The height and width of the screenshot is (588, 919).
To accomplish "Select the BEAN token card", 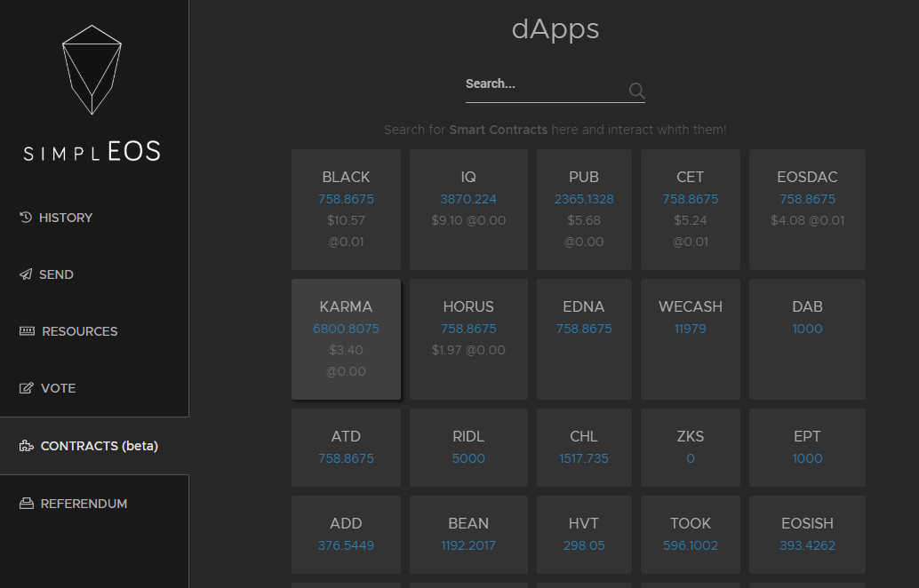I will 468,534.
